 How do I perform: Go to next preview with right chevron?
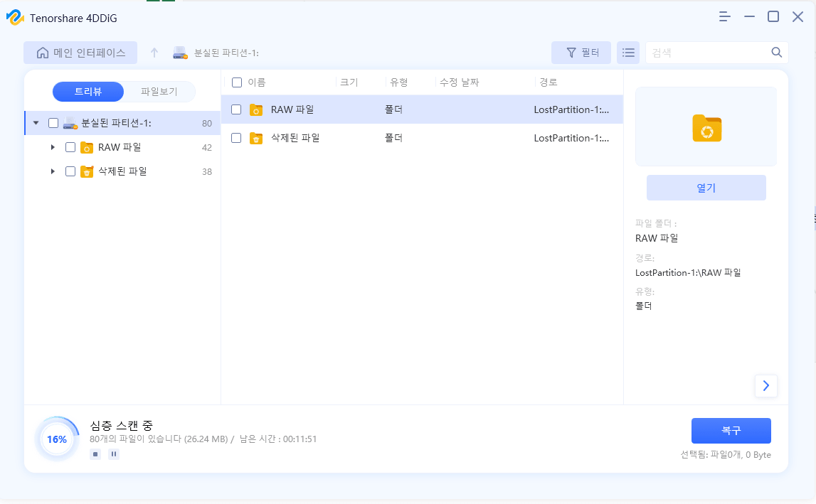(765, 385)
